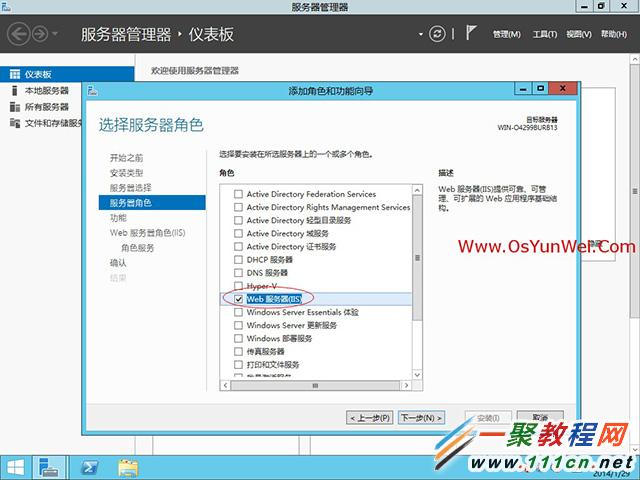This screenshot has height=480, width=640.
Task: Check Active Directory 轻型目录服务 role
Action: point(238,220)
